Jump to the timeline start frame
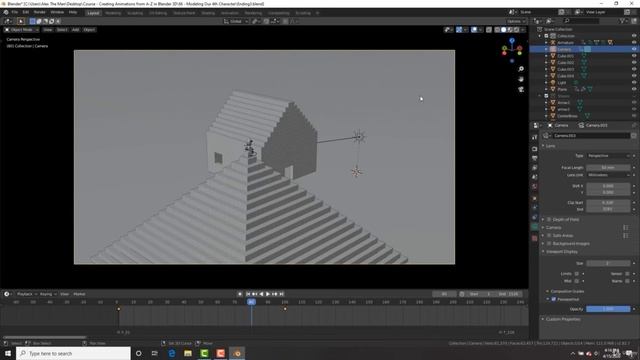Screen dimensions: 640x360 click(248, 294)
